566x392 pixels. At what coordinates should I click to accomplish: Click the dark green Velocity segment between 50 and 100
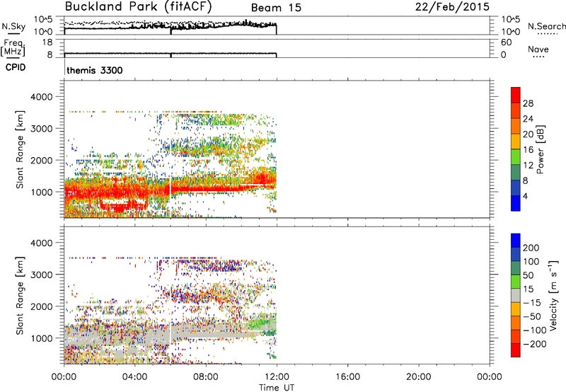tap(516, 268)
